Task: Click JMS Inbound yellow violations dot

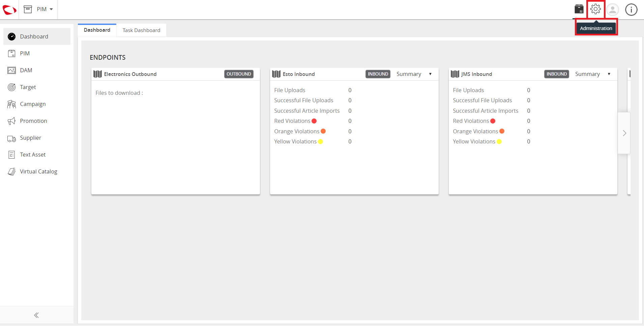Action: click(x=499, y=141)
